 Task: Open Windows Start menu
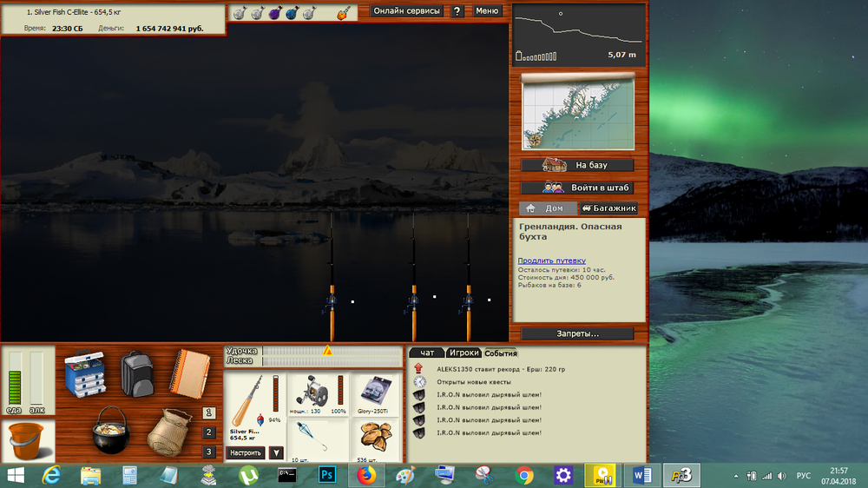click(x=16, y=475)
